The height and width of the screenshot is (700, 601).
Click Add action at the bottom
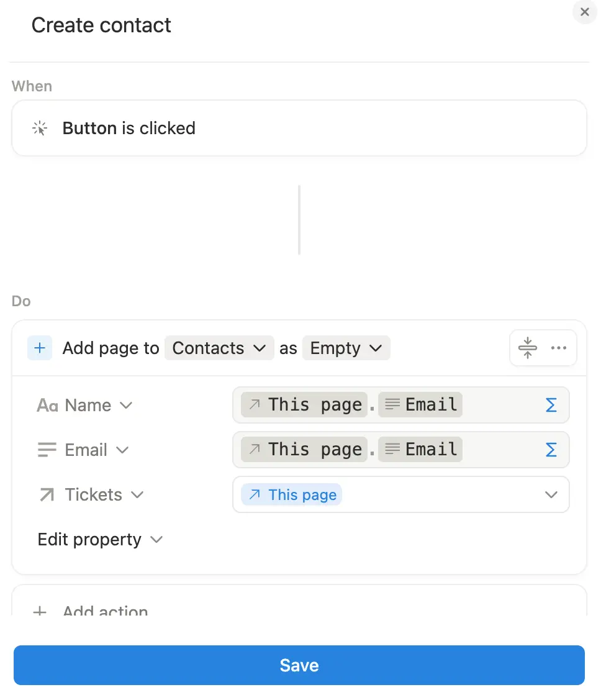[x=104, y=611]
